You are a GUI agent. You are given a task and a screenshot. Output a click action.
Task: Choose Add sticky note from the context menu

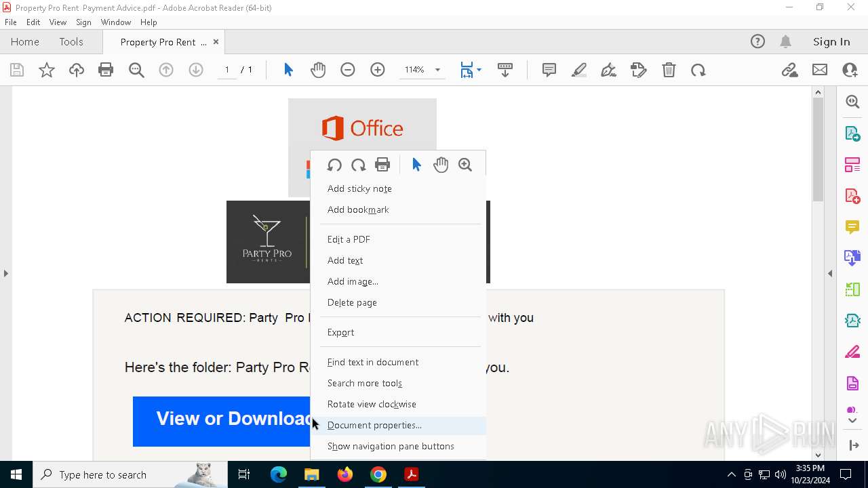[x=398, y=188]
